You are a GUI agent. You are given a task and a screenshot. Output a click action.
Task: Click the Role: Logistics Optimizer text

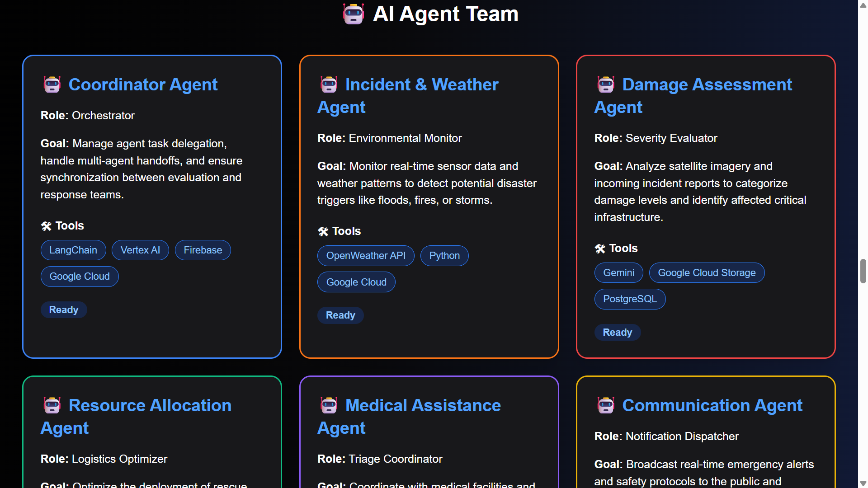tap(104, 459)
